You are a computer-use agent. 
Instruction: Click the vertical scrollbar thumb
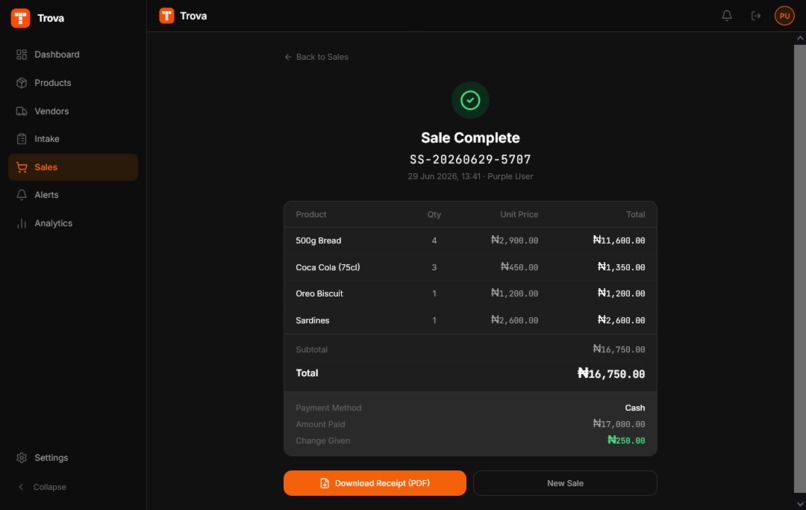coord(800,269)
